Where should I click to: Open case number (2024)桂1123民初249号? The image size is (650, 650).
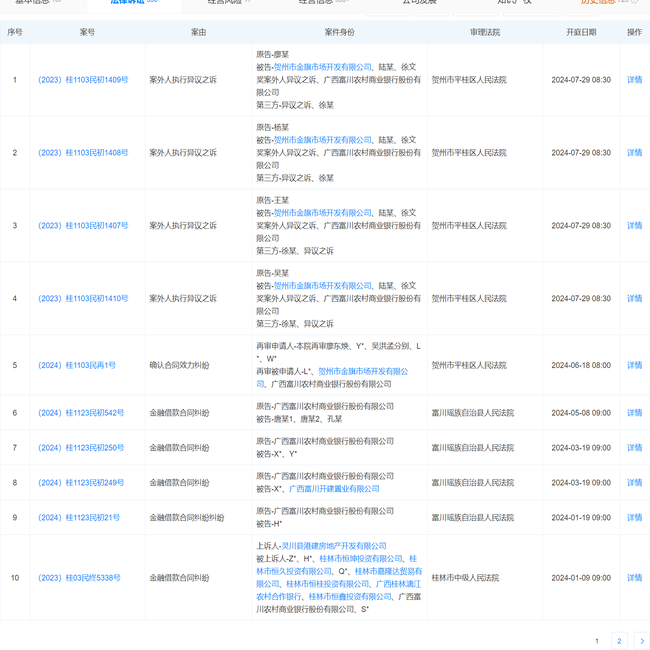pos(81,483)
